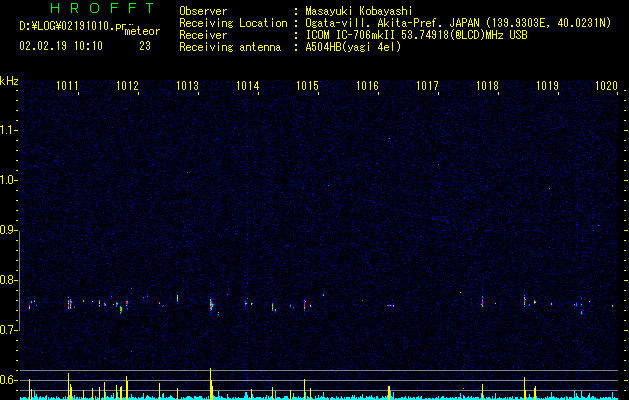Click the 0.9 frequency axis label
Screen dimensions: 629x400
coord(9,230)
